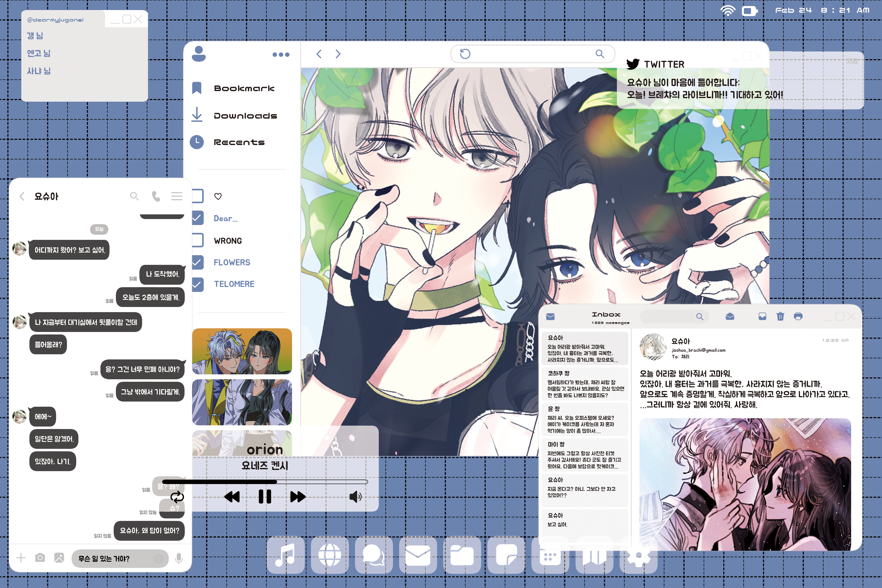Open the folder app in dock
Image resolution: width=882 pixels, height=588 pixels.
pyautogui.click(x=462, y=555)
